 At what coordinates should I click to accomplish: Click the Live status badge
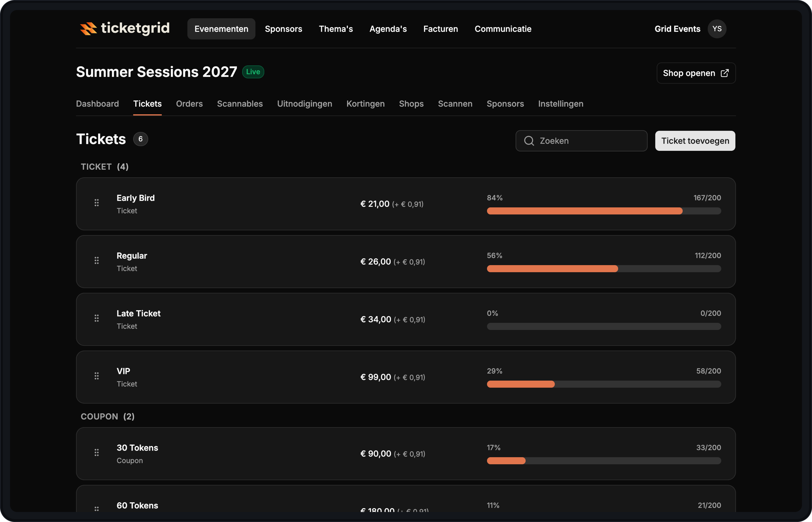point(253,72)
